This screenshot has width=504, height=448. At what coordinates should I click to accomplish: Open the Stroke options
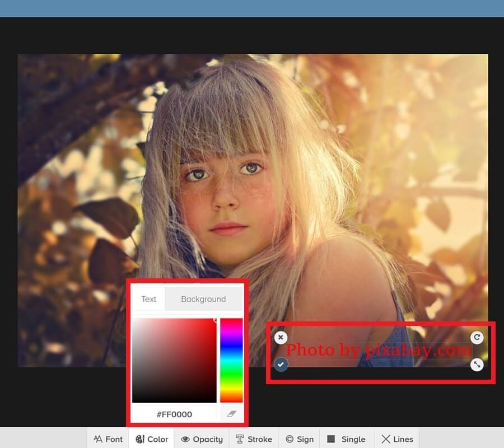point(254,439)
